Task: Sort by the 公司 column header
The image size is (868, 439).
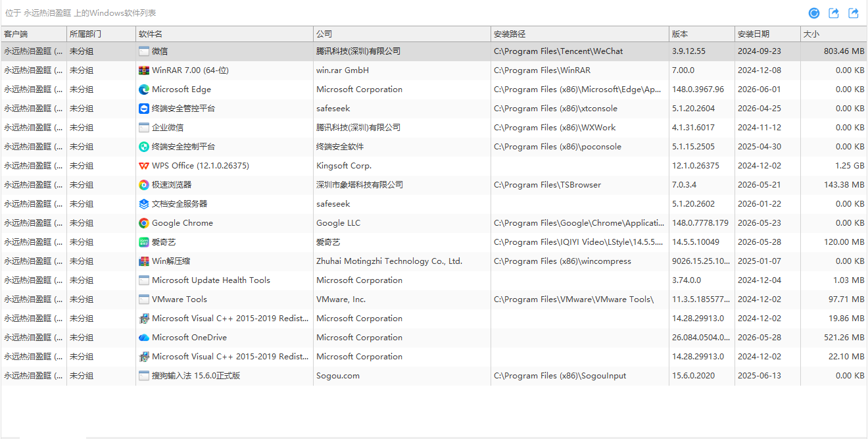Action: [x=402, y=34]
